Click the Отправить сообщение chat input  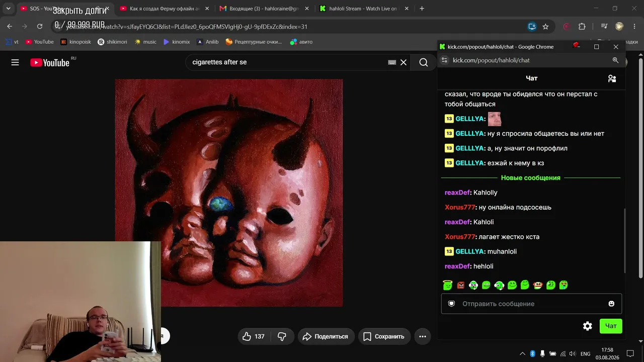(531, 304)
